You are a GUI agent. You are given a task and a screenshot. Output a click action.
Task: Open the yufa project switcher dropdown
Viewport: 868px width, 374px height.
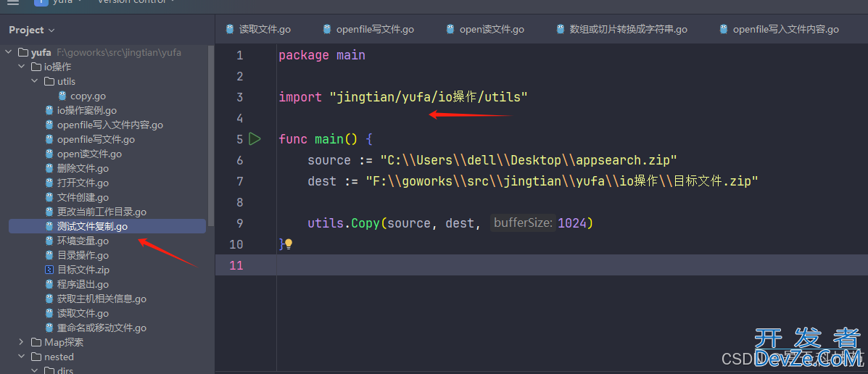tap(57, 1)
